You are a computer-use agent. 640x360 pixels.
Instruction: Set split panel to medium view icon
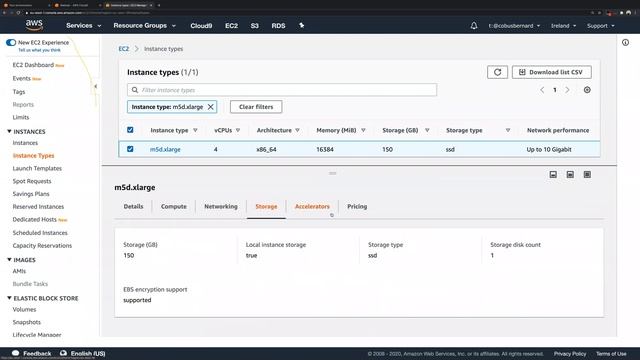570,175
